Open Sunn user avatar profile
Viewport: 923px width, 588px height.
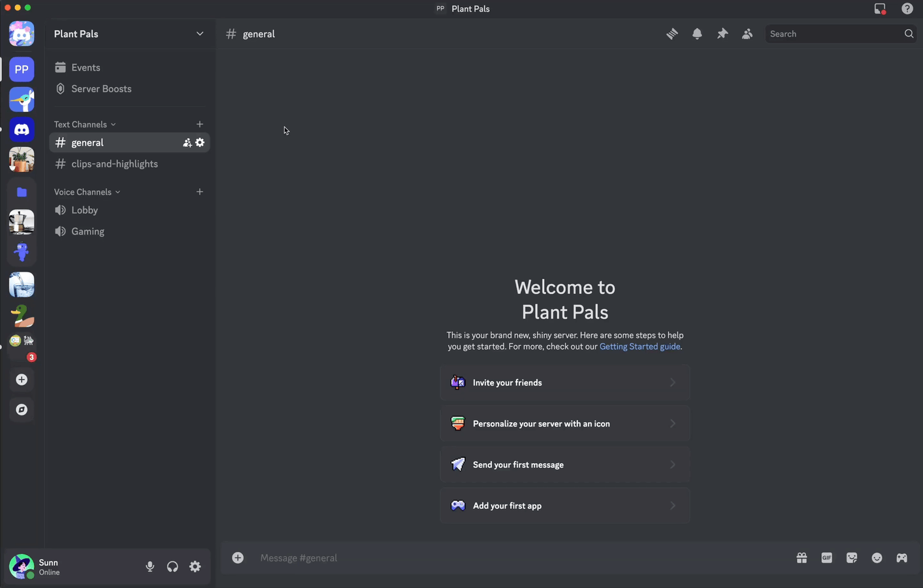(22, 566)
